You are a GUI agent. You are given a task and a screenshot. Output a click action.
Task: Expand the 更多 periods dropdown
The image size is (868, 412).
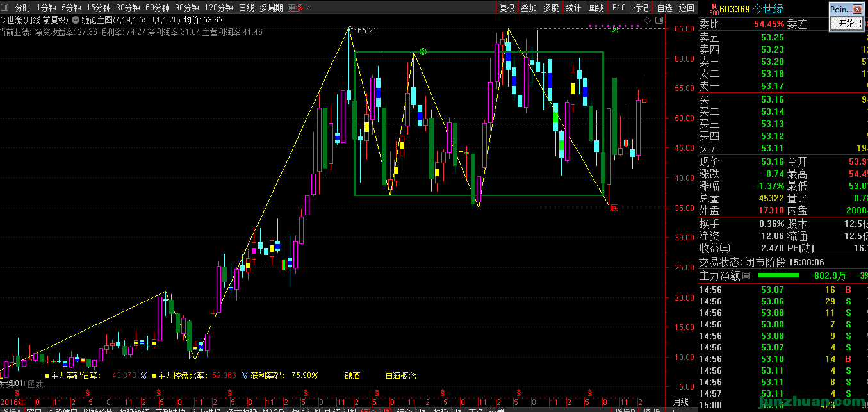[x=299, y=8]
